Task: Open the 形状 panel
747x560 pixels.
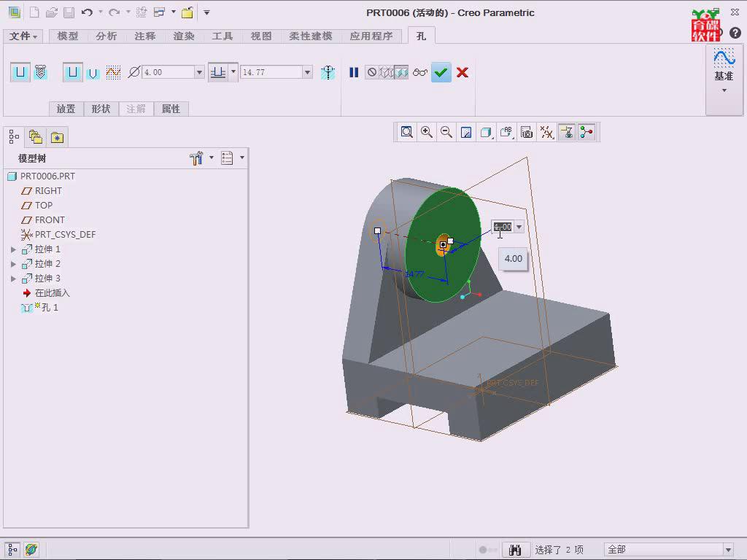Action: (x=101, y=109)
